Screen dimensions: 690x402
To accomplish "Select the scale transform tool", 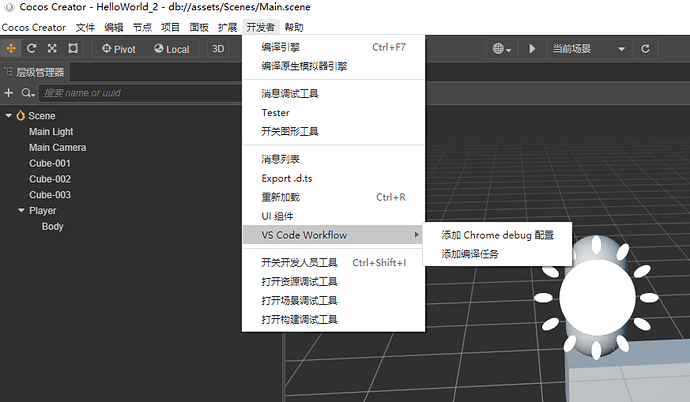I will tap(52, 48).
